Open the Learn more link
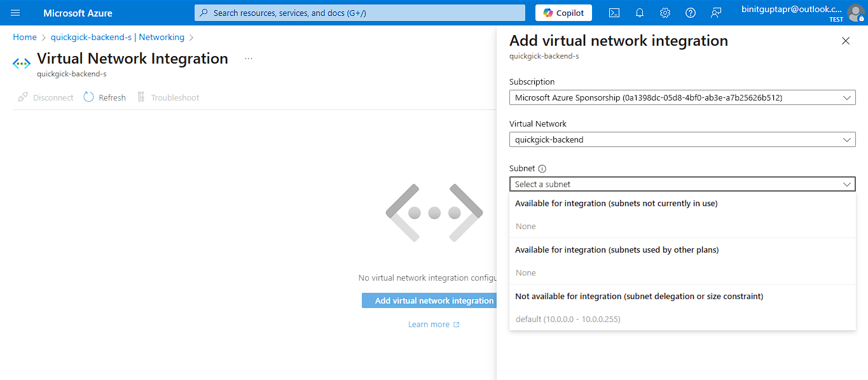Screen dimensions: 868x380 tap(434, 325)
